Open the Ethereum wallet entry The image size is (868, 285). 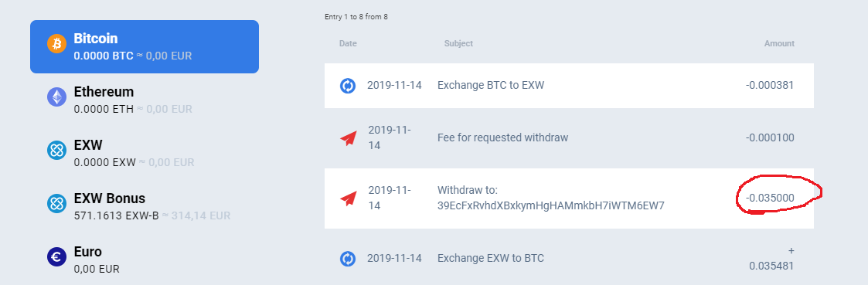[145, 100]
